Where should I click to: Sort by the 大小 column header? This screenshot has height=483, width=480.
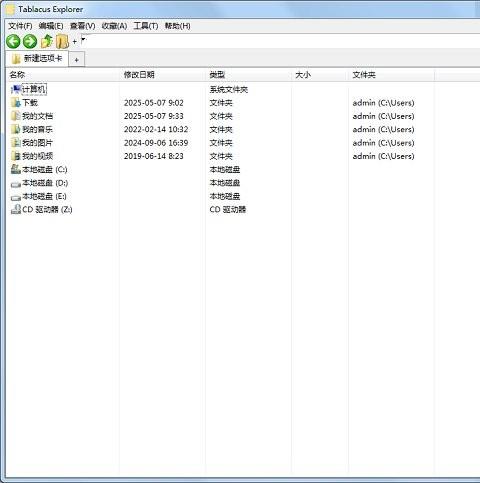[320, 75]
